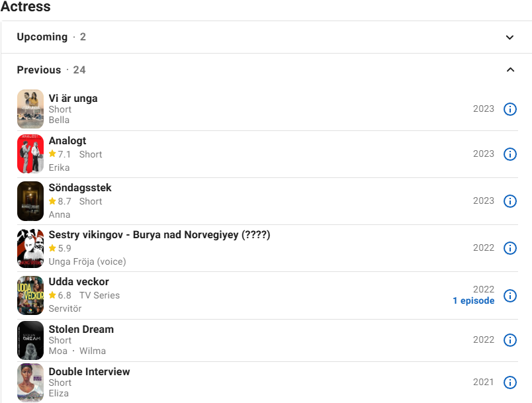The image size is (532, 403).
Task: Open Stolen Dream poster thumbnail
Action: pos(30,340)
